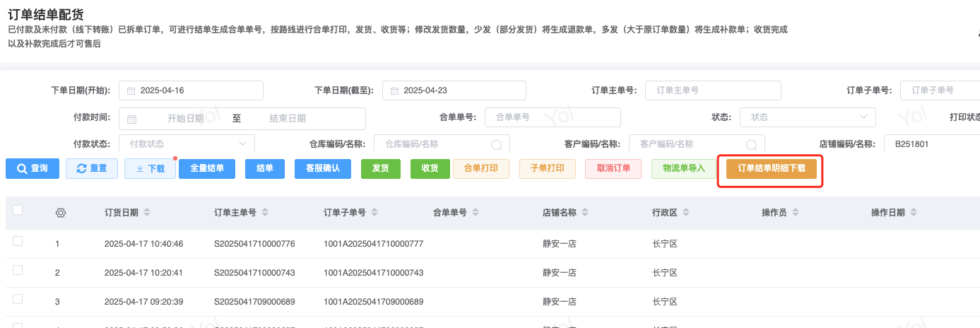Click the 重置 reset button
Viewport: 980px width, 328px height.
tap(92, 169)
